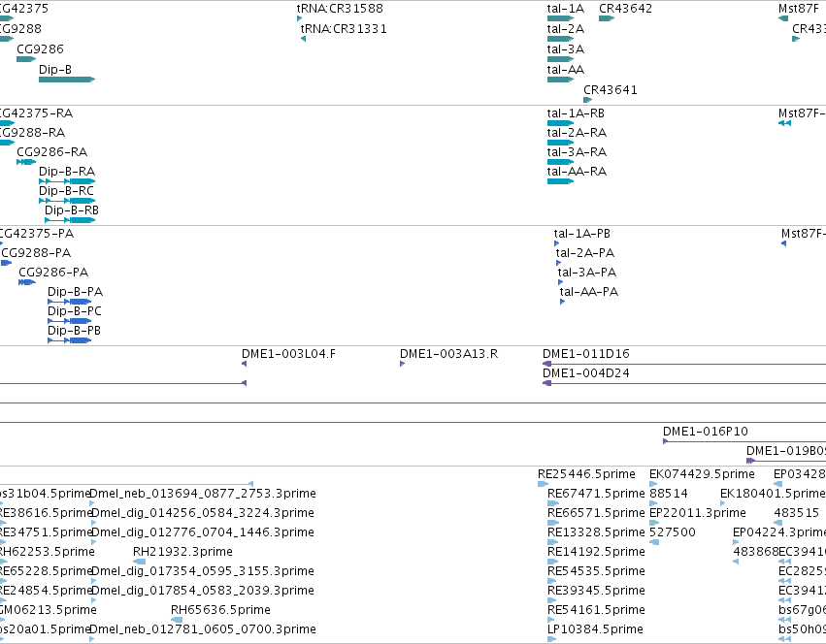Viewport: 826px width, 644px height.
Task: Click protein tal-2A-PA label
Action: point(584,253)
